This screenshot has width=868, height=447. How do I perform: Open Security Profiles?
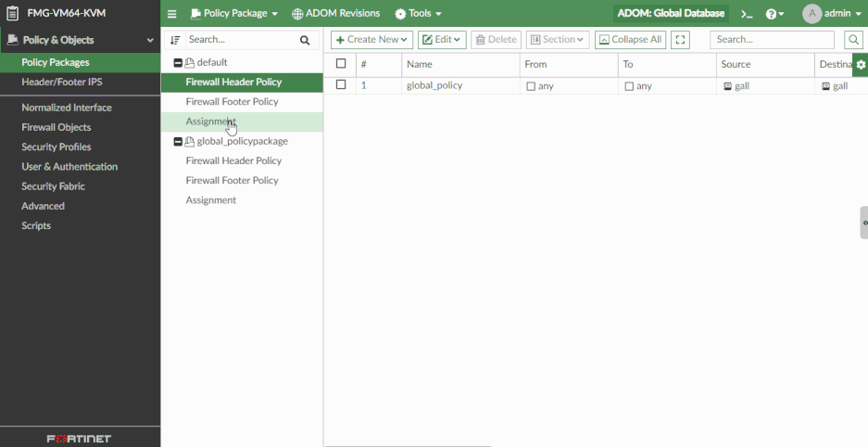(81, 147)
